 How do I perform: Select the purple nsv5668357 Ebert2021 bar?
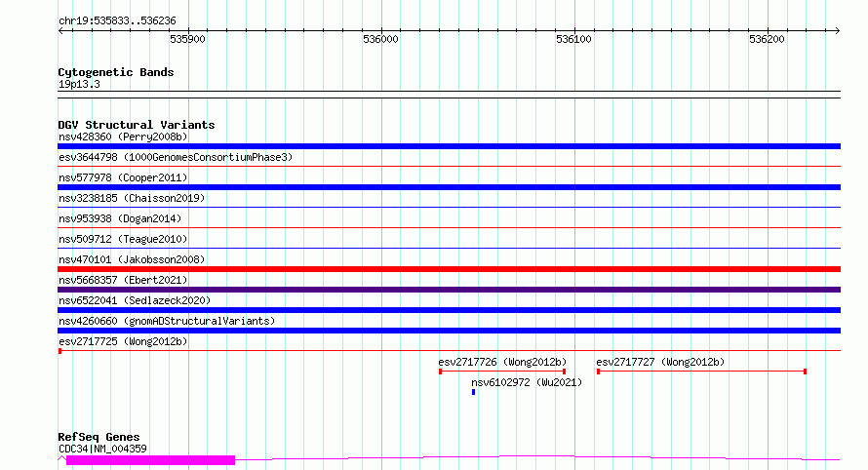(449, 290)
